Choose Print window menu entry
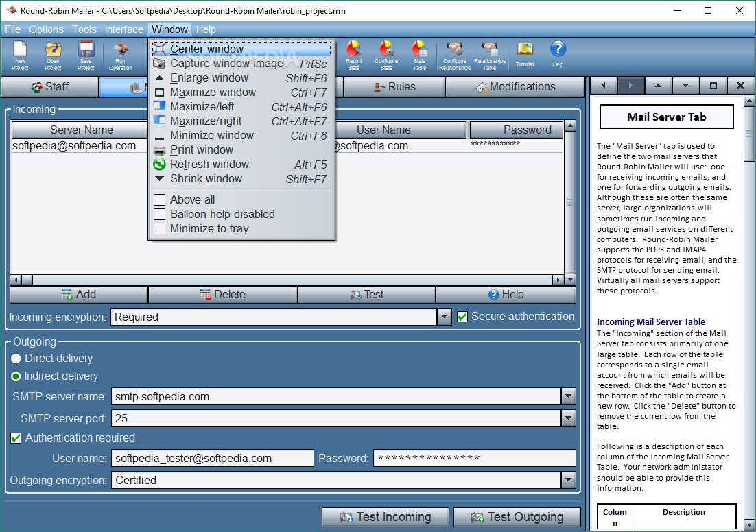The width and height of the screenshot is (756, 532). click(x=241, y=150)
